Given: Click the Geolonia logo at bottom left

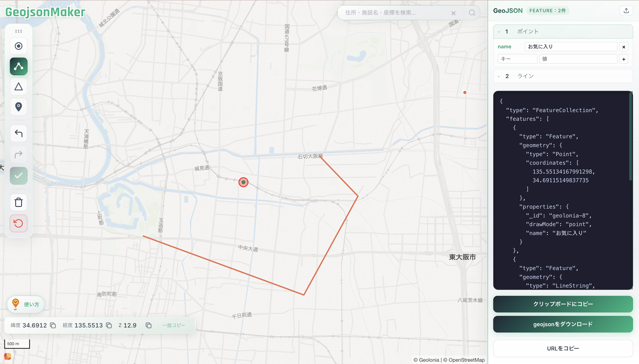Looking at the screenshot, I should (x=8, y=356).
